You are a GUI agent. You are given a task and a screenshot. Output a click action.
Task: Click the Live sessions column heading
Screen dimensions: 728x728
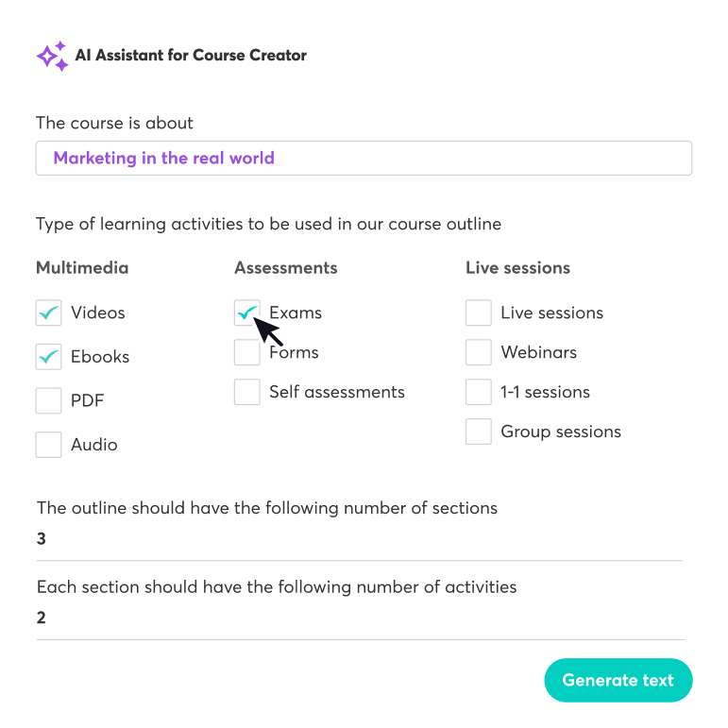517,268
